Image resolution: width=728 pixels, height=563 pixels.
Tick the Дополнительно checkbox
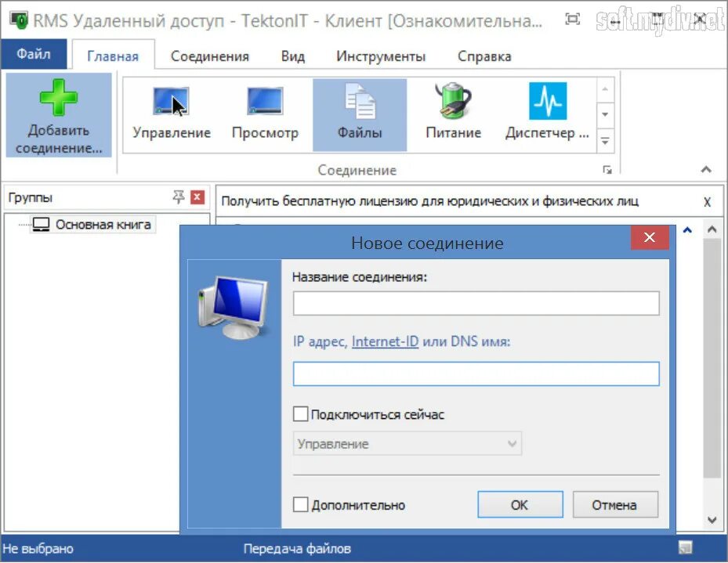click(300, 504)
